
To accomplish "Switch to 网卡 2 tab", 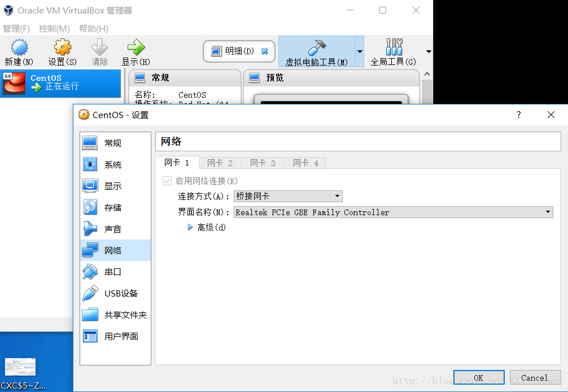I will (220, 163).
